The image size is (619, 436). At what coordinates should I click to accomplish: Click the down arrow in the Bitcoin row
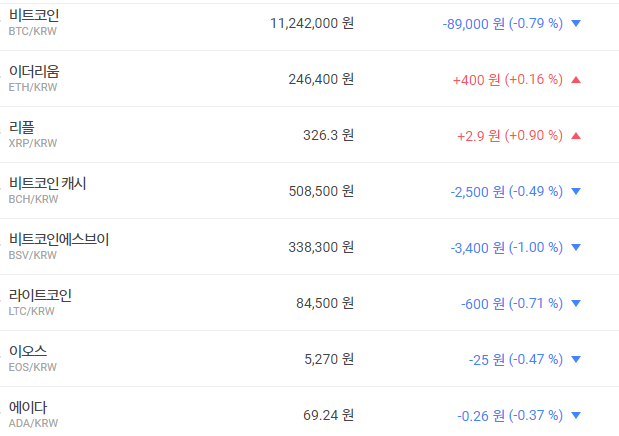575,23
